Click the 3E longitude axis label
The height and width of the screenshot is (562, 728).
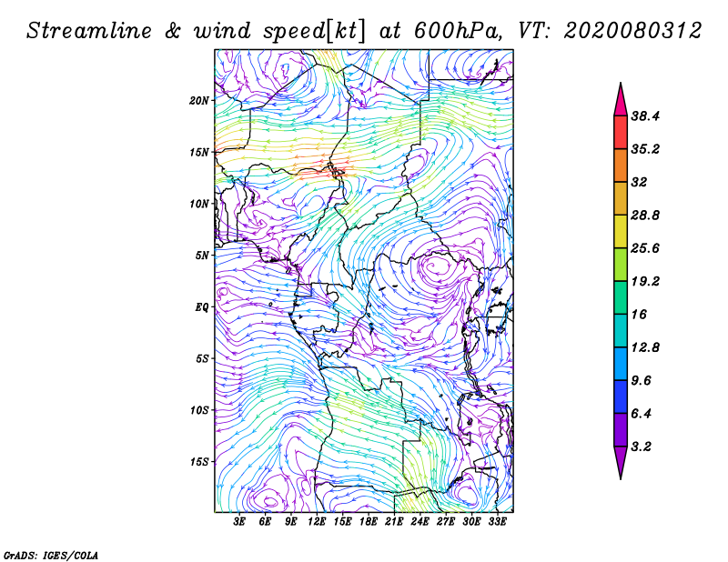coord(239,521)
